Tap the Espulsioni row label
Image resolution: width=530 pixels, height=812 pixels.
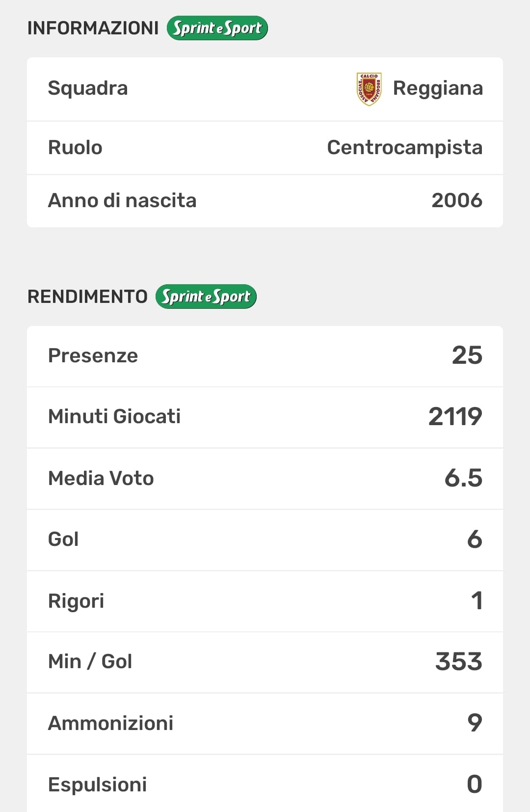click(98, 785)
